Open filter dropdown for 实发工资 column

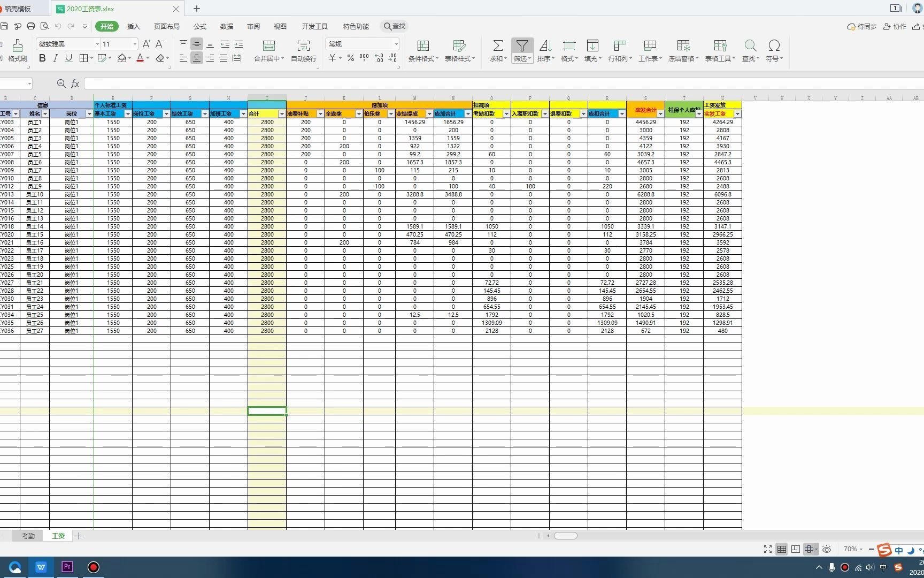(x=737, y=114)
